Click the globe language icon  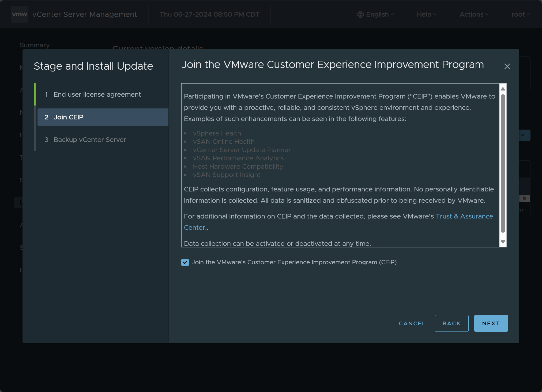(x=360, y=14)
